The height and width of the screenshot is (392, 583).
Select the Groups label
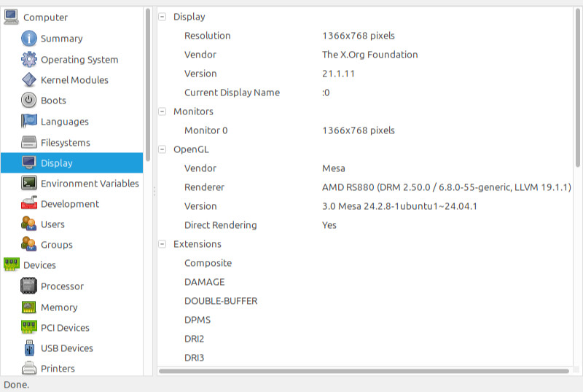coord(57,245)
